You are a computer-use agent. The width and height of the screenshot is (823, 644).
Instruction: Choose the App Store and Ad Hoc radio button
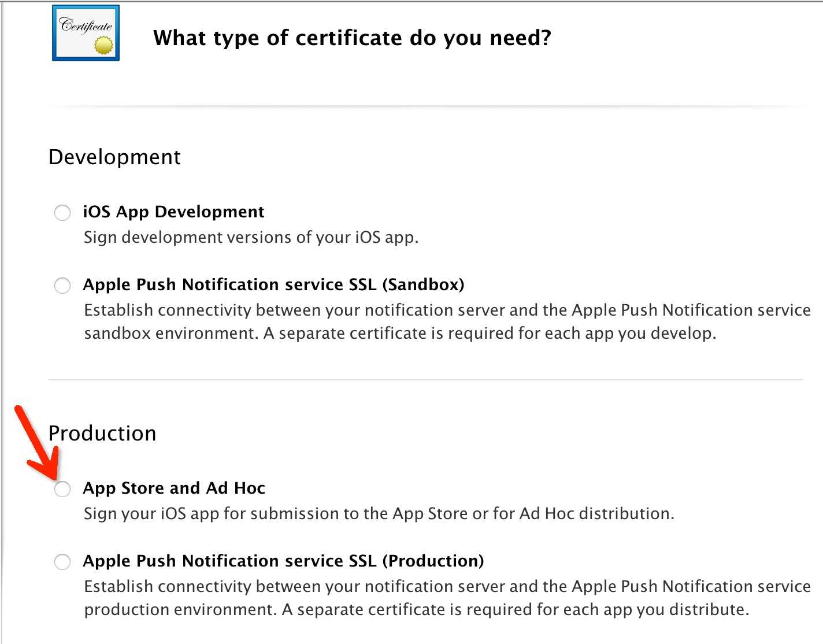pyautogui.click(x=62, y=488)
